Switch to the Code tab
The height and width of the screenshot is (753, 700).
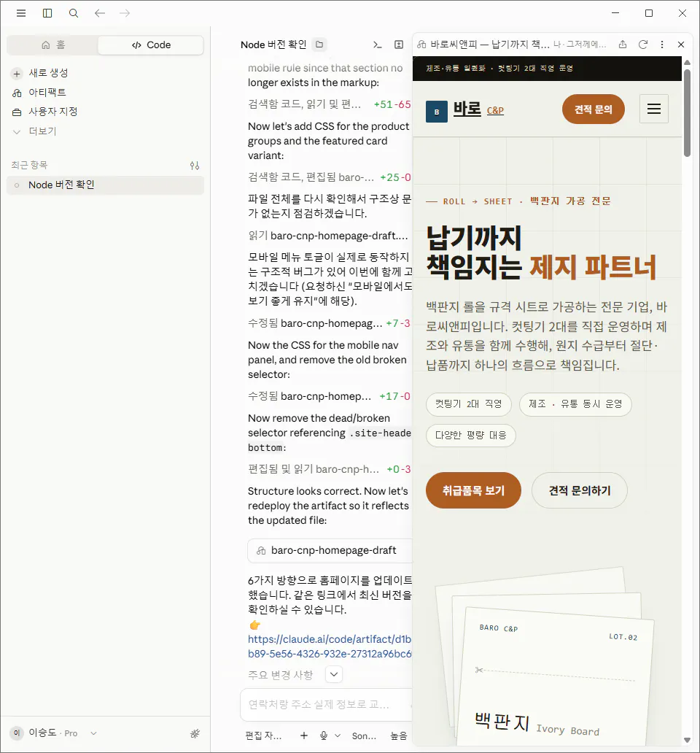tap(151, 45)
